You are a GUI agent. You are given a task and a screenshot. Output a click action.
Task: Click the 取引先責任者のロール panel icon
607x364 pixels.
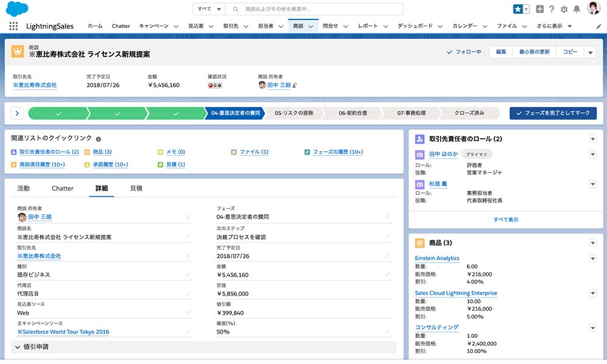click(419, 139)
